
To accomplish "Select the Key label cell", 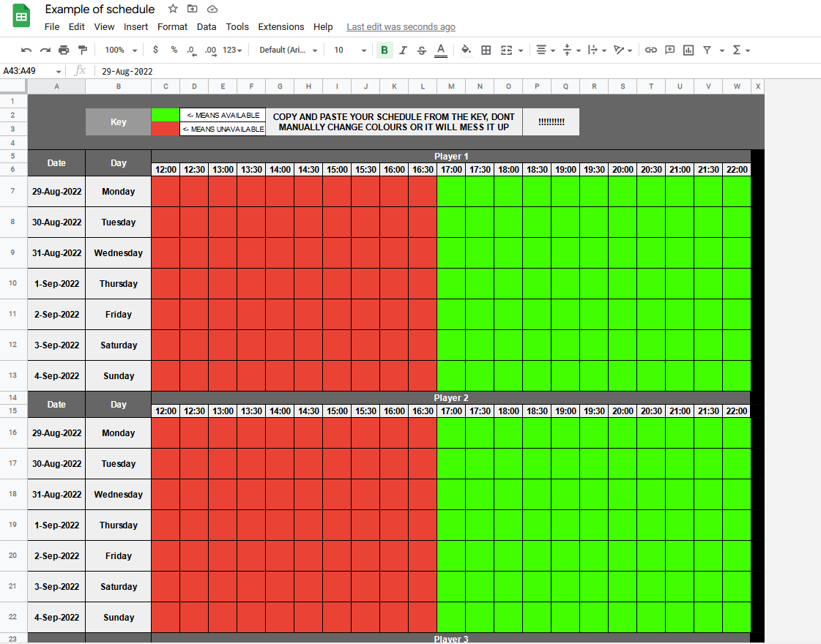I will click(x=119, y=122).
